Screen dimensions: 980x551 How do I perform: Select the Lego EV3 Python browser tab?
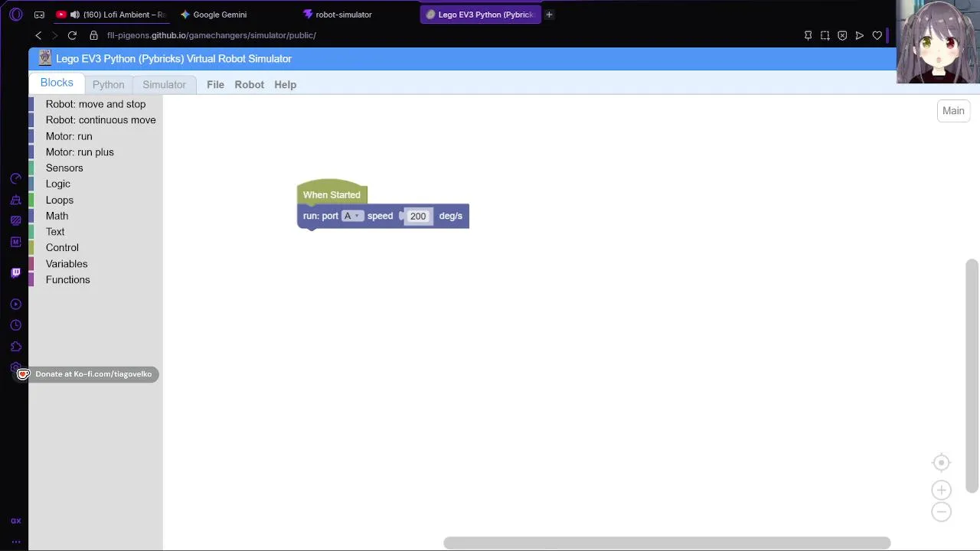480,15
